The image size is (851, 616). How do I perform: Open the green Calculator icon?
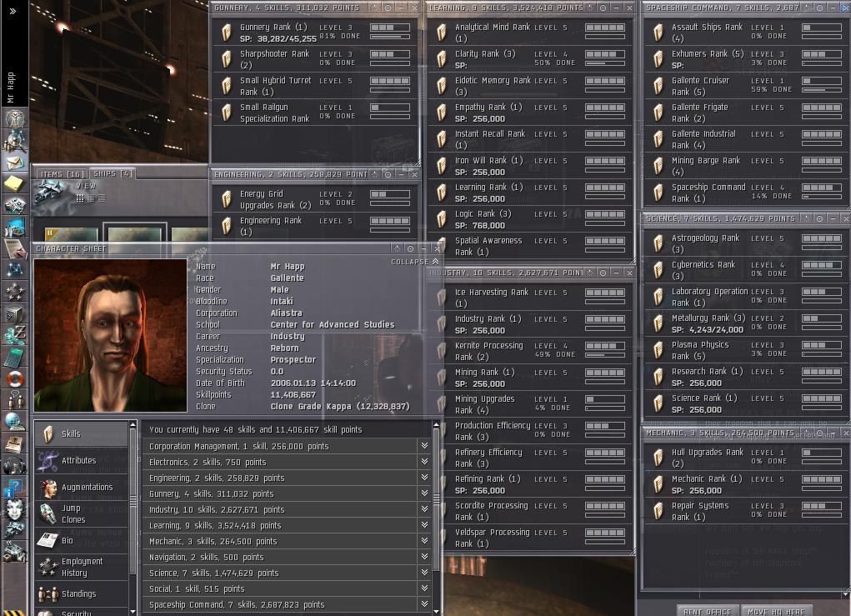point(15,357)
